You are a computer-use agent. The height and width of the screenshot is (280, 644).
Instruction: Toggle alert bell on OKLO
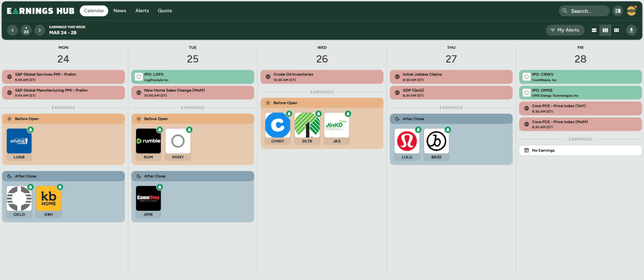(x=30, y=187)
